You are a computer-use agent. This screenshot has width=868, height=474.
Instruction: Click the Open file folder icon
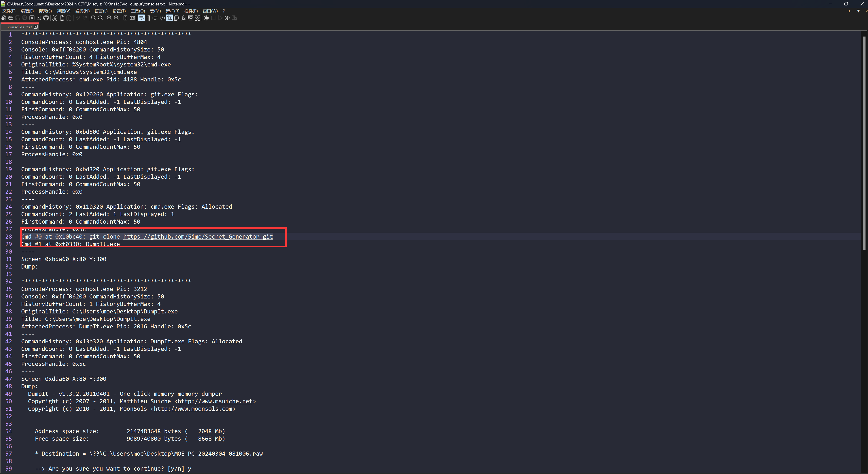11,18
